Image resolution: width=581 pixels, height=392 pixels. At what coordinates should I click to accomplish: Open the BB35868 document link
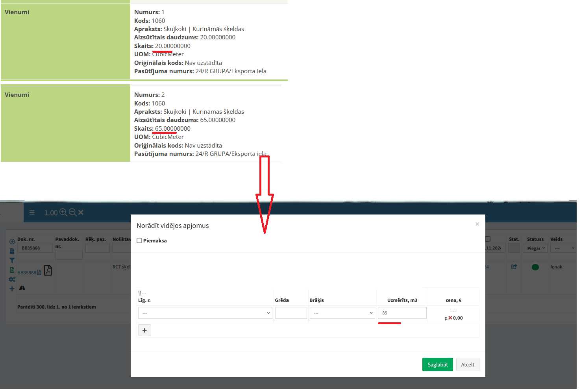tap(26, 273)
